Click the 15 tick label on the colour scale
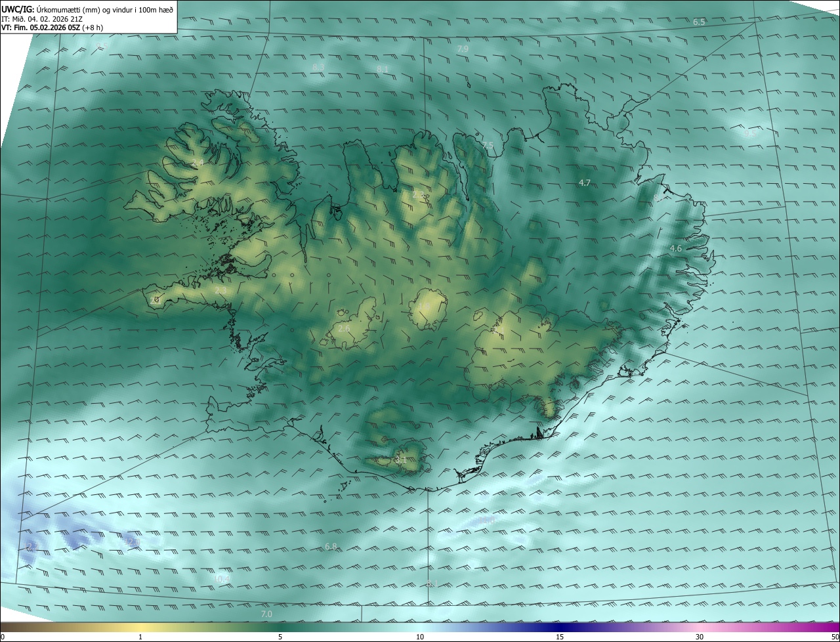840x642 pixels. tap(560, 637)
